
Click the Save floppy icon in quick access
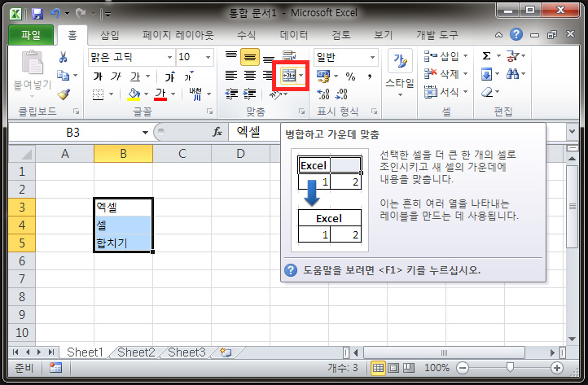[37, 14]
